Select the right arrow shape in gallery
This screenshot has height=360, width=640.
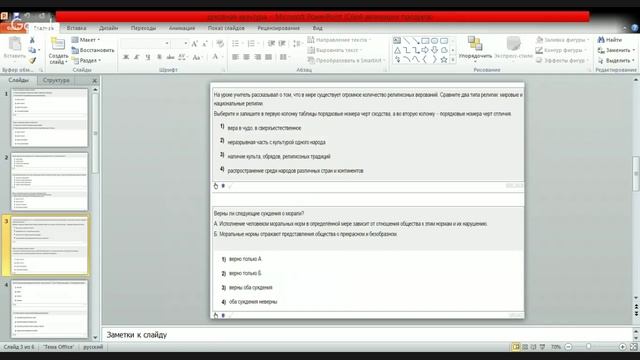point(425,50)
